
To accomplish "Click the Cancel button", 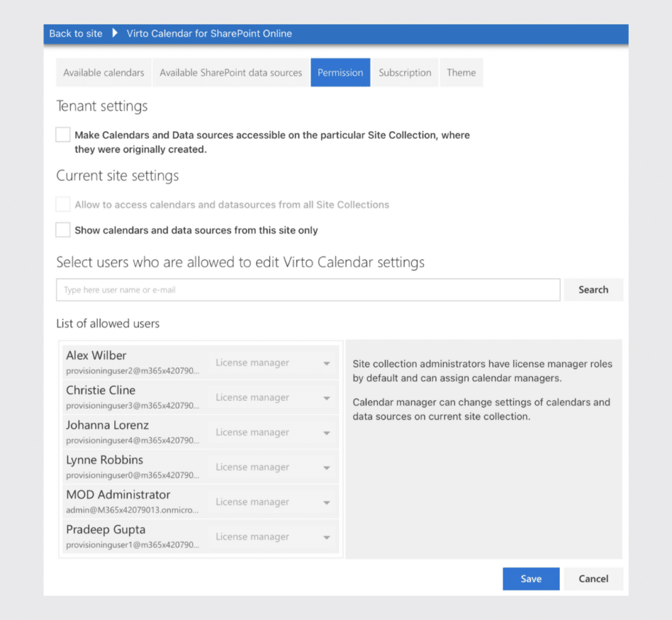I will pyautogui.click(x=593, y=579).
